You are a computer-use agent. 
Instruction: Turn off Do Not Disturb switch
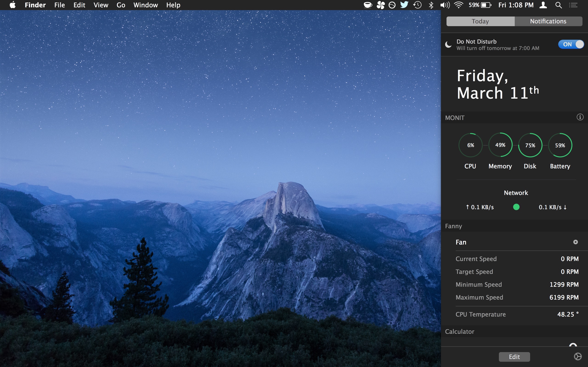(x=571, y=44)
